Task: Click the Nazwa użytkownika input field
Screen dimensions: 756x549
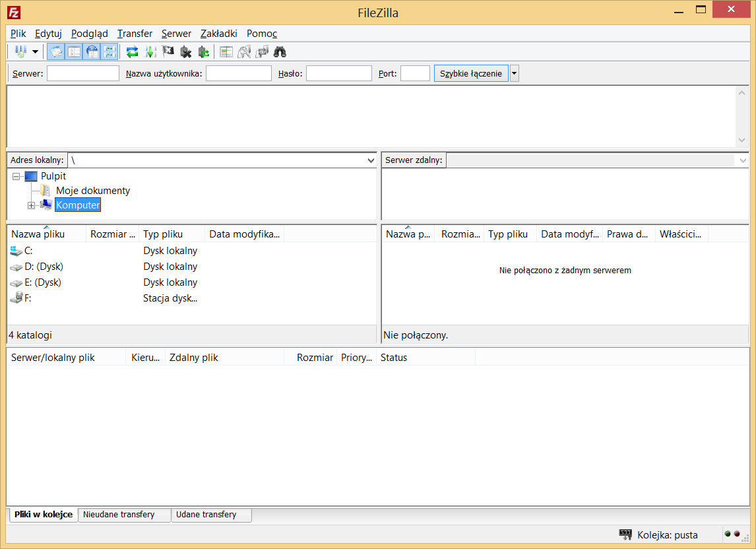Action: (x=239, y=73)
